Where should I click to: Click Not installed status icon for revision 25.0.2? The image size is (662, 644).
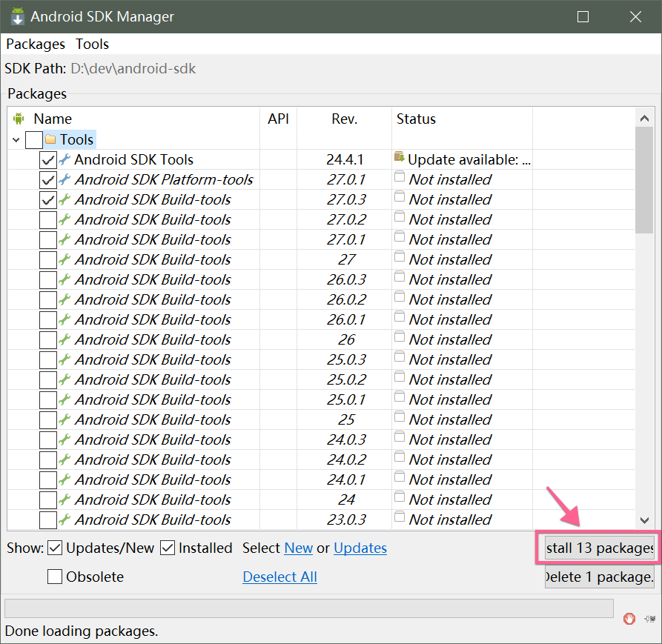point(400,376)
